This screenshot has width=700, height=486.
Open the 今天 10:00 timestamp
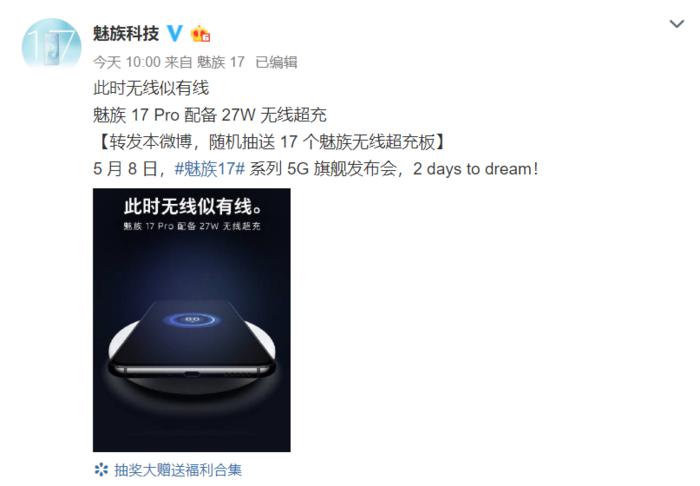click(127, 62)
